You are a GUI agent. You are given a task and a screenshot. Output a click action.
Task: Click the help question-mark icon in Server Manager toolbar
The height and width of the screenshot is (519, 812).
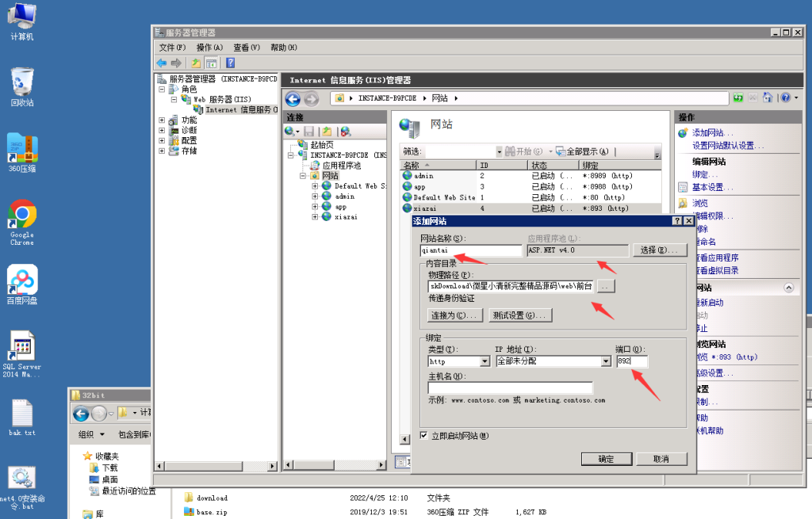(230, 63)
